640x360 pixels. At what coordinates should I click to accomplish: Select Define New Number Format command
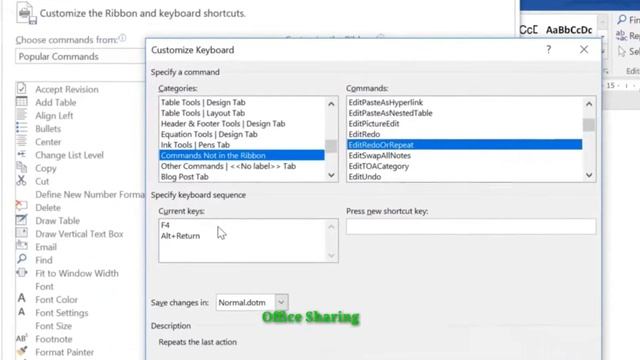click(90, 194)
